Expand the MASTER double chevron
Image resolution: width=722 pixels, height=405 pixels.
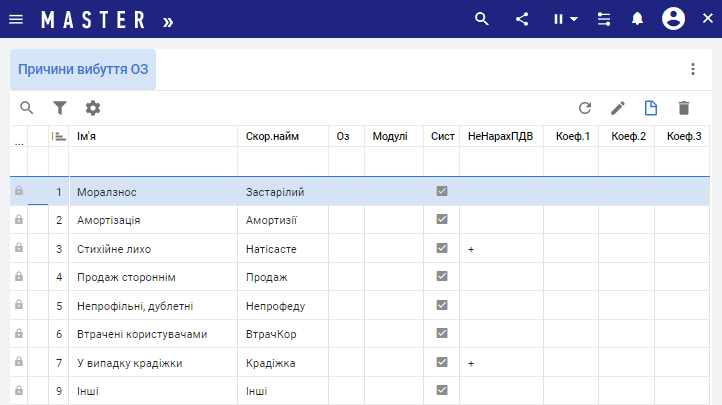[167, 20]
